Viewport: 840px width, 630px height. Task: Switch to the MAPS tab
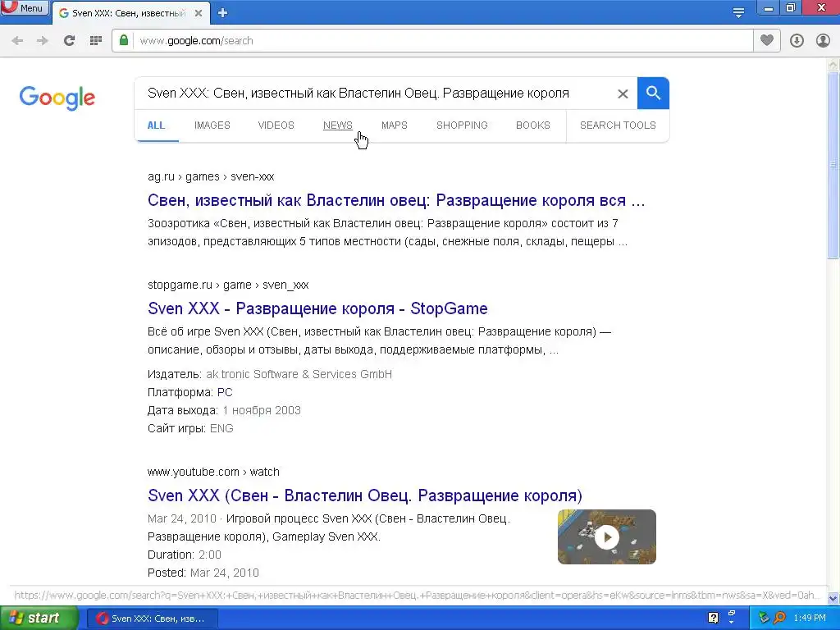(x=395, y=126)
